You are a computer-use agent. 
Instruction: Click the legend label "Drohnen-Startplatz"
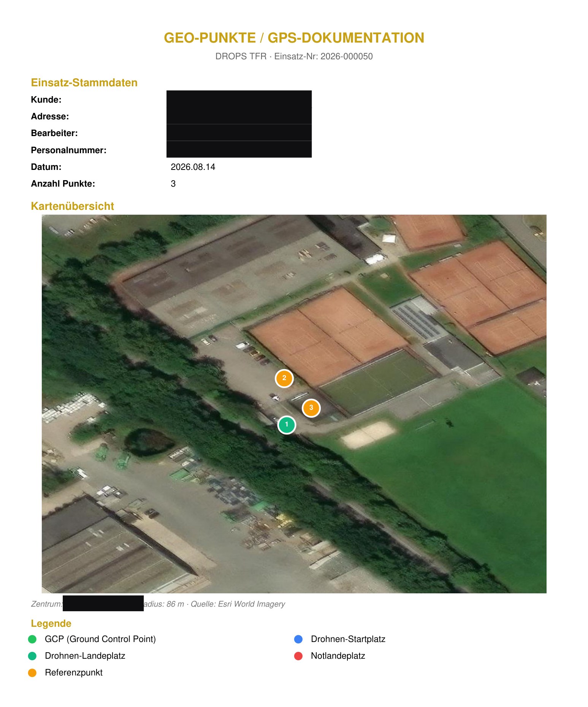coord(348,639)
